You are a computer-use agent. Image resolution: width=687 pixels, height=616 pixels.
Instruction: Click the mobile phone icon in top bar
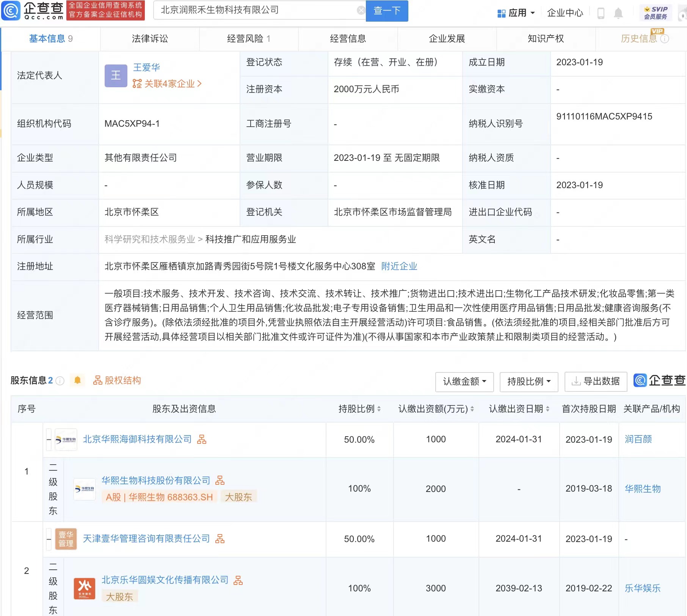pos(601,13)
